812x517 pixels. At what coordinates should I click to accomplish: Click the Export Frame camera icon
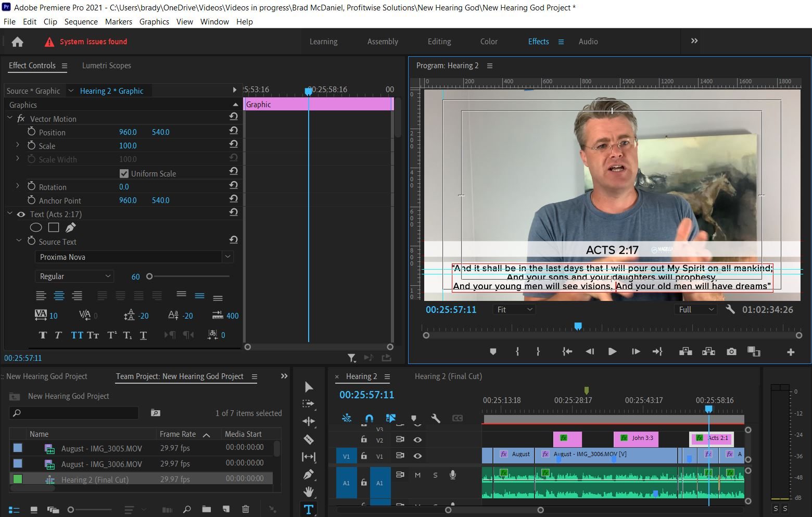(731, 351)
